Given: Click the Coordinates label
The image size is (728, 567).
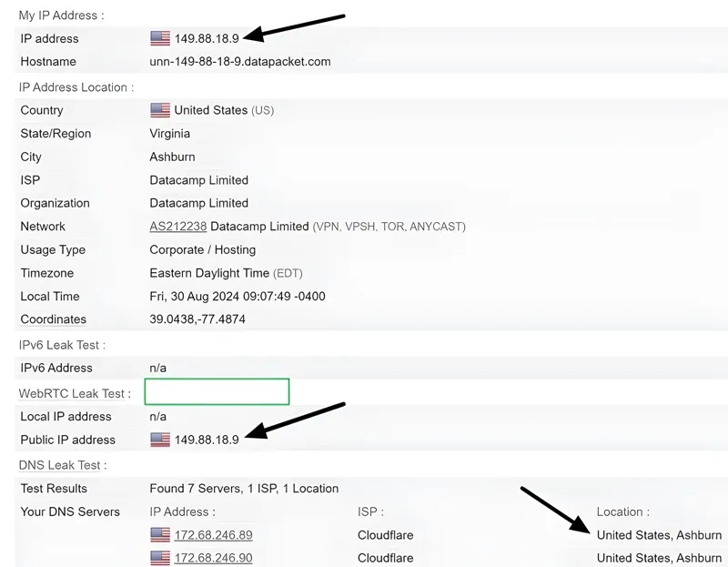Looking at the screenshot, I should [x=54, y=319].
